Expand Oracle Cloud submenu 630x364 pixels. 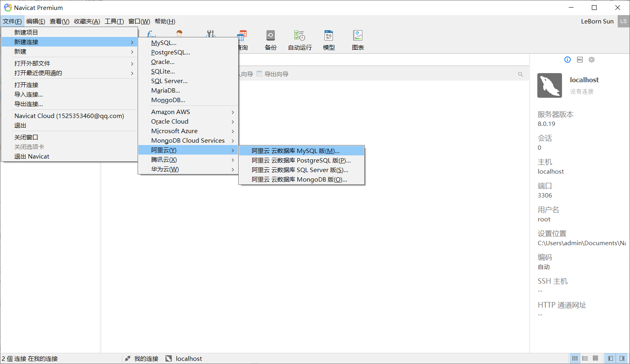point(188,122)
